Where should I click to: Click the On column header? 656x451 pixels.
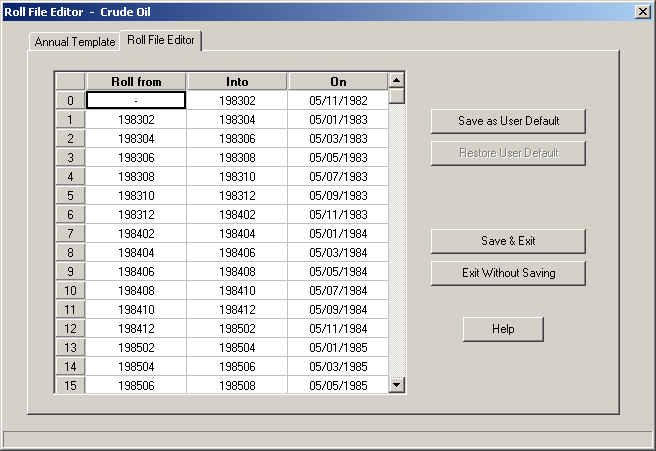click(x=338, y=81)
